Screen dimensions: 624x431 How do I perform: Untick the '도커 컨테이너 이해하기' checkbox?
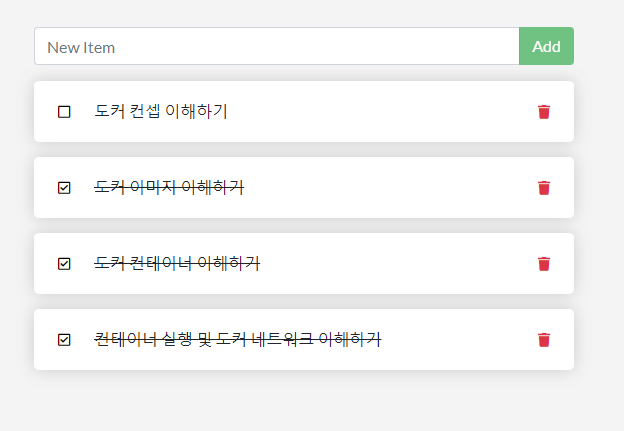click(x=64, y=264)
